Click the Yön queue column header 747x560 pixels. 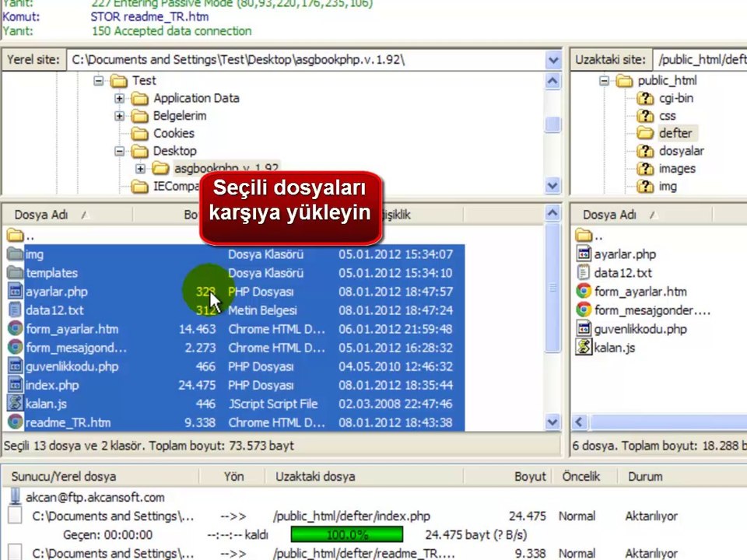coord(233,476)
